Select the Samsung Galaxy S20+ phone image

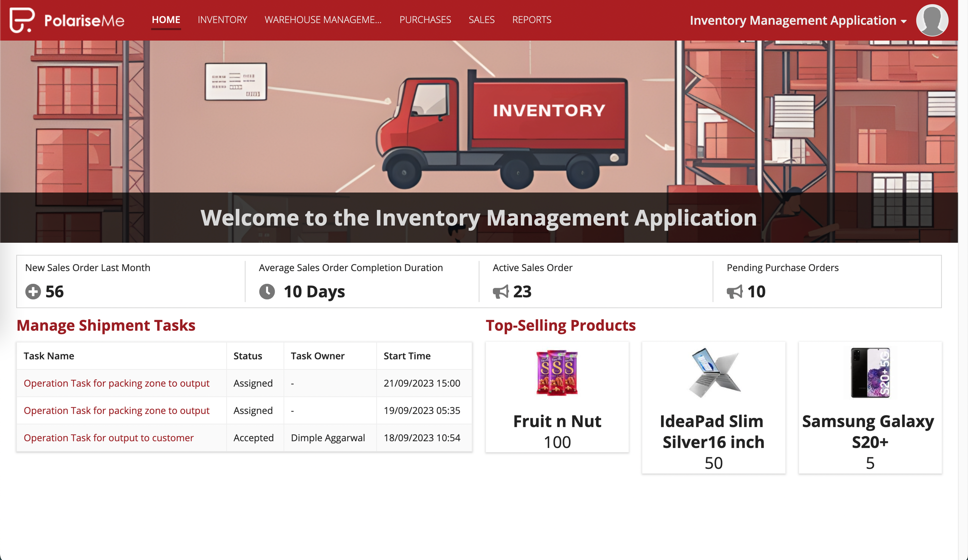click(x=870, y=372)
